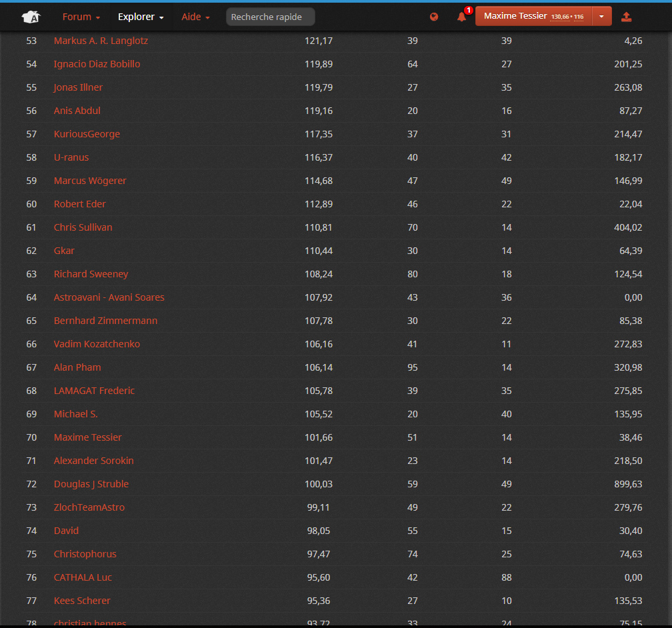Click the upload icon in the navbar
This screenshot has width=672, height=628.
(x=626, y=17)
